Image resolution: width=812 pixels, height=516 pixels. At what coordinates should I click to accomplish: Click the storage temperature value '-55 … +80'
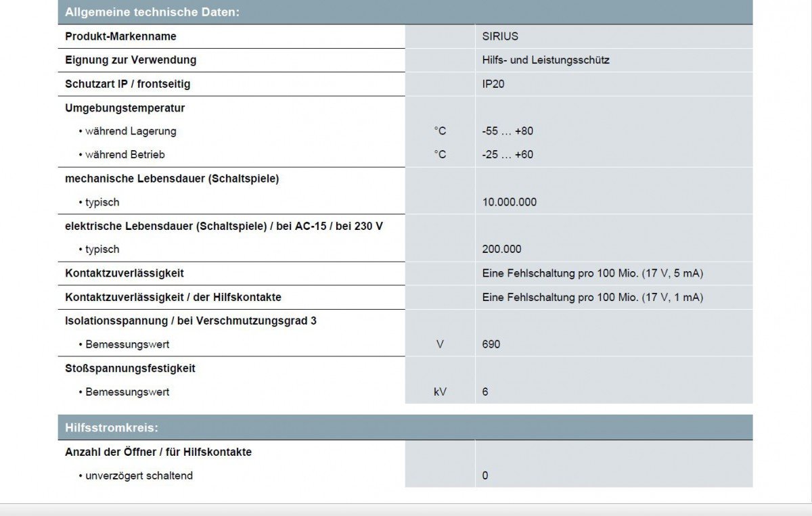click(507, 131)
